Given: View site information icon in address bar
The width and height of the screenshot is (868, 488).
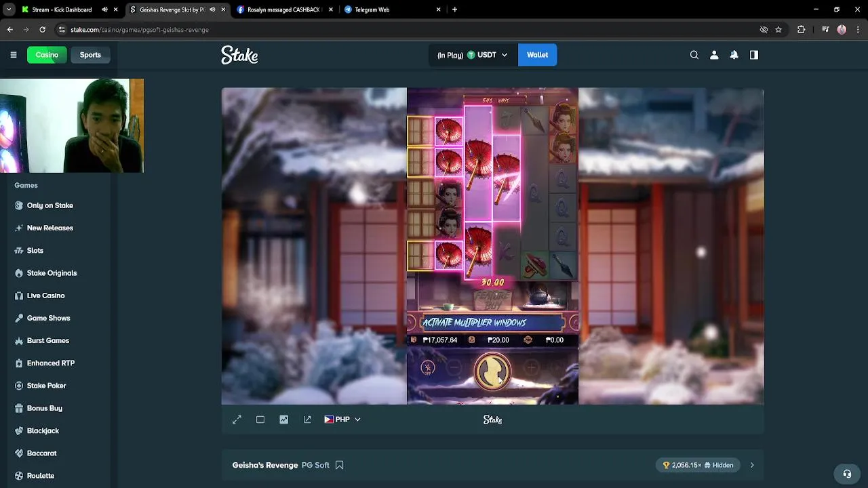Looking at the screenshot, I should click(x=62, y=30).
